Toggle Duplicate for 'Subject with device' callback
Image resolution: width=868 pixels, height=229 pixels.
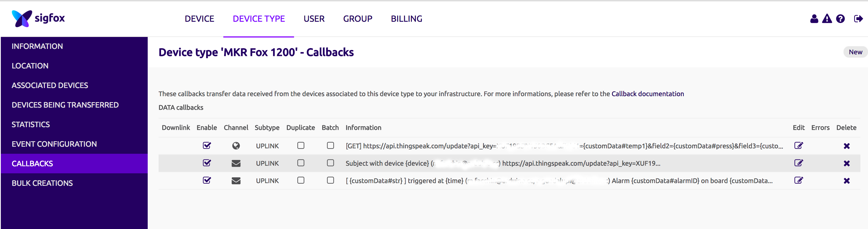tap(301, 163)
